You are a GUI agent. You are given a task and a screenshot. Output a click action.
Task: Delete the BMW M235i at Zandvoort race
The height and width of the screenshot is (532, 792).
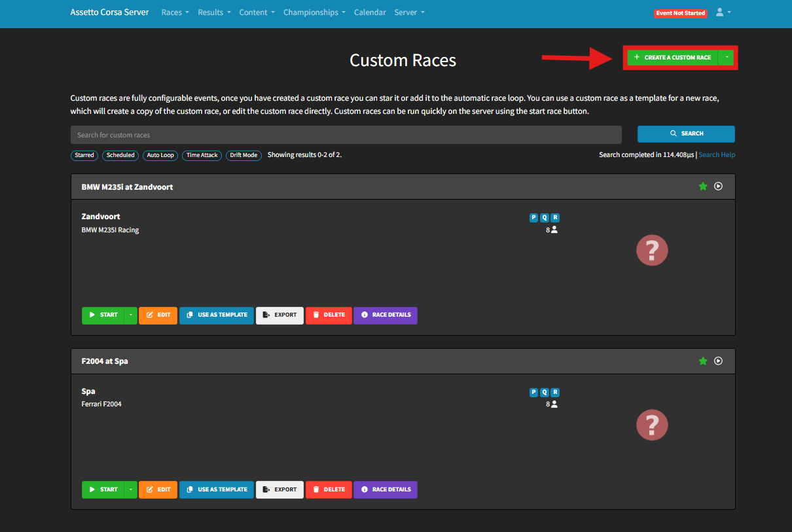point(329,315)
